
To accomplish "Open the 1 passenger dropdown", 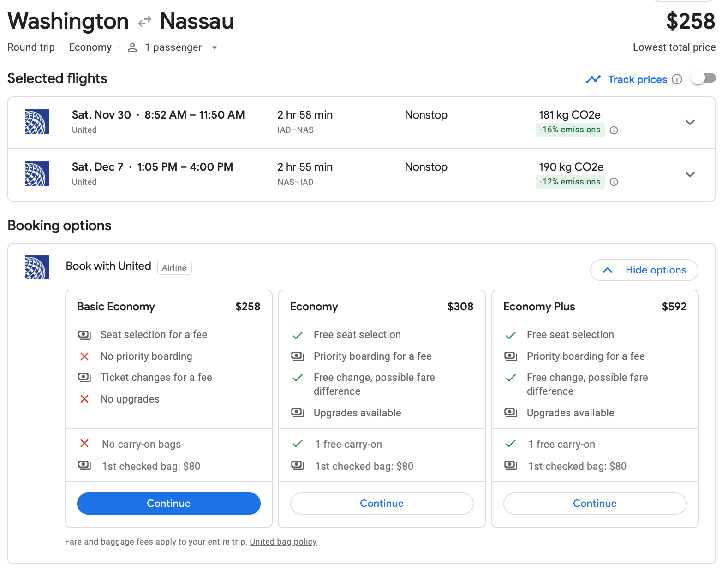I will click(x=214, y=47).
